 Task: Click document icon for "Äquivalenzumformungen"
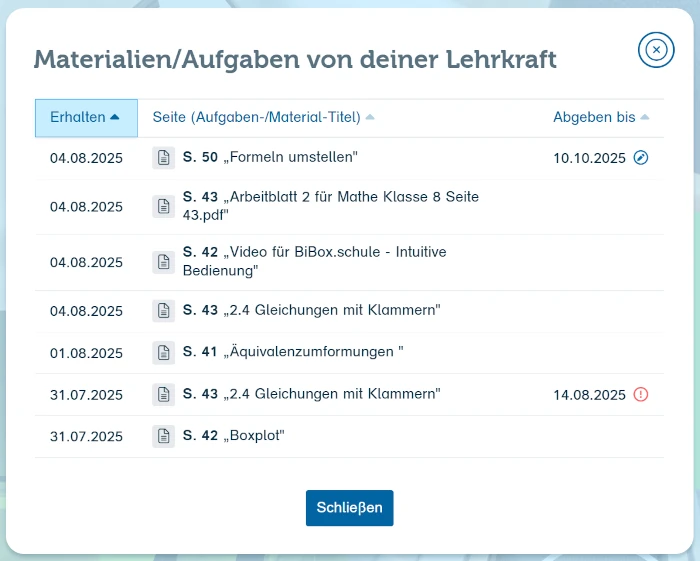(164, 352)
